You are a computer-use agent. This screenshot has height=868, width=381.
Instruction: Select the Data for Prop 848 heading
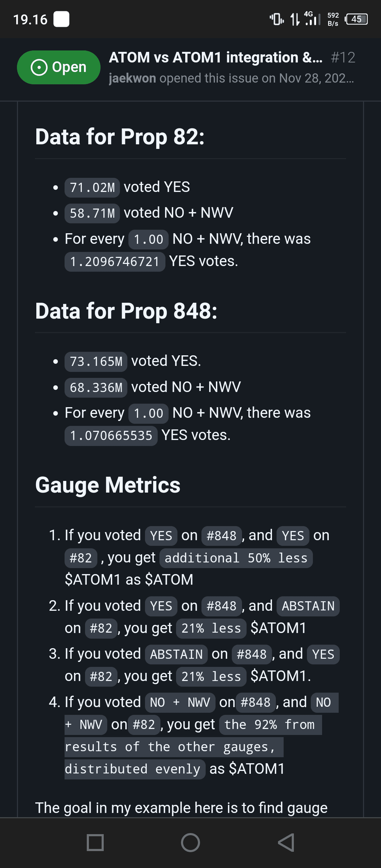click(x=126, y=311)
